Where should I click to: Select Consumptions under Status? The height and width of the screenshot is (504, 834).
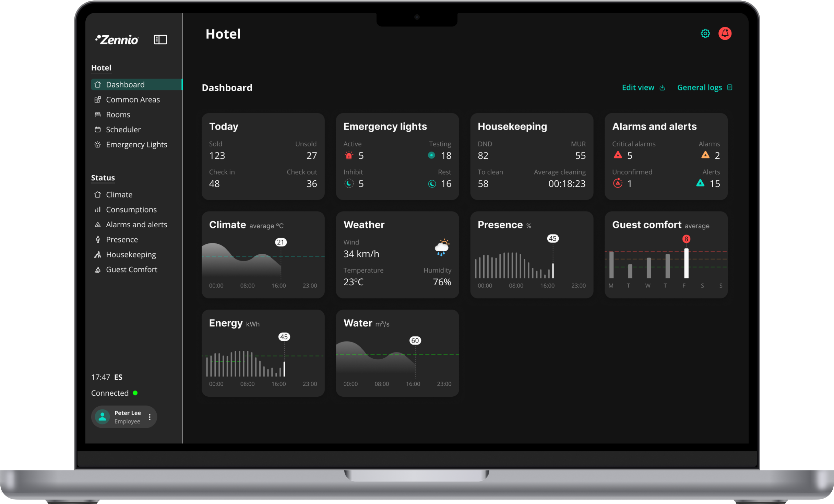tap(131, 209)
